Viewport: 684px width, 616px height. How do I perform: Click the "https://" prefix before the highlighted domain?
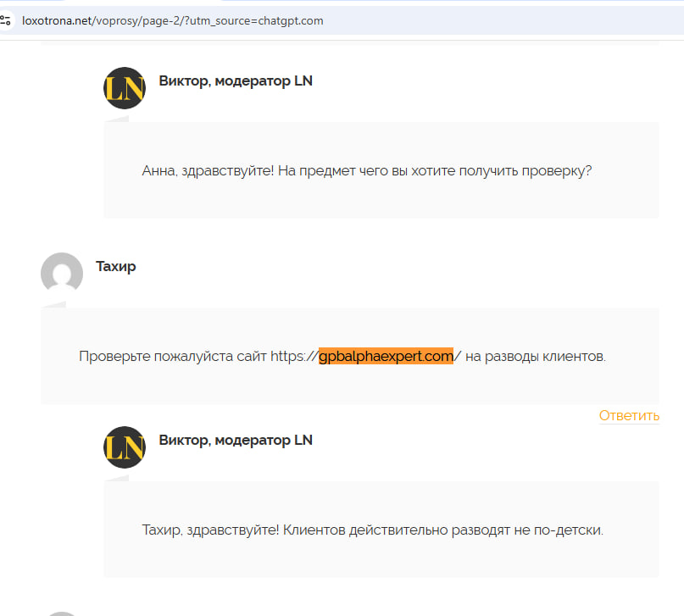294,356
